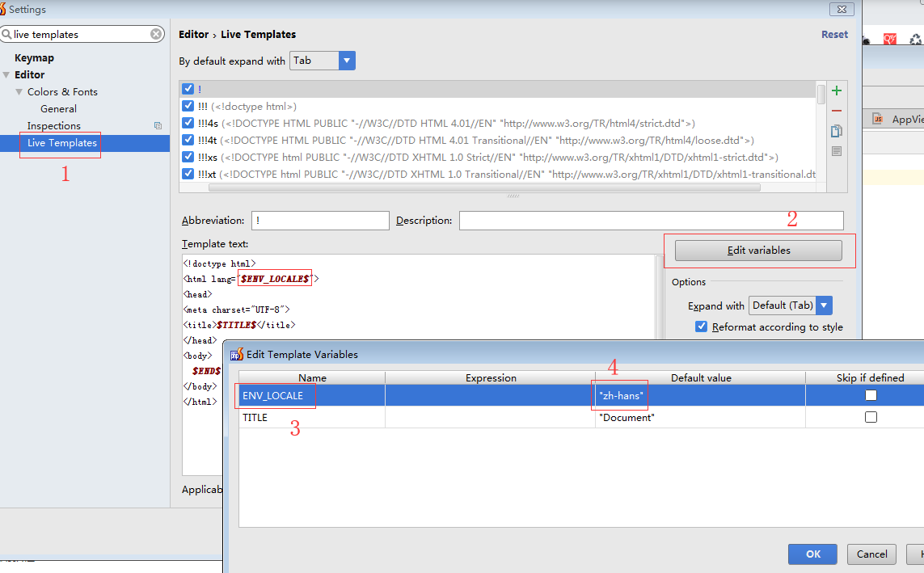Click the template list vertical scrollbar

click(821, 95)
